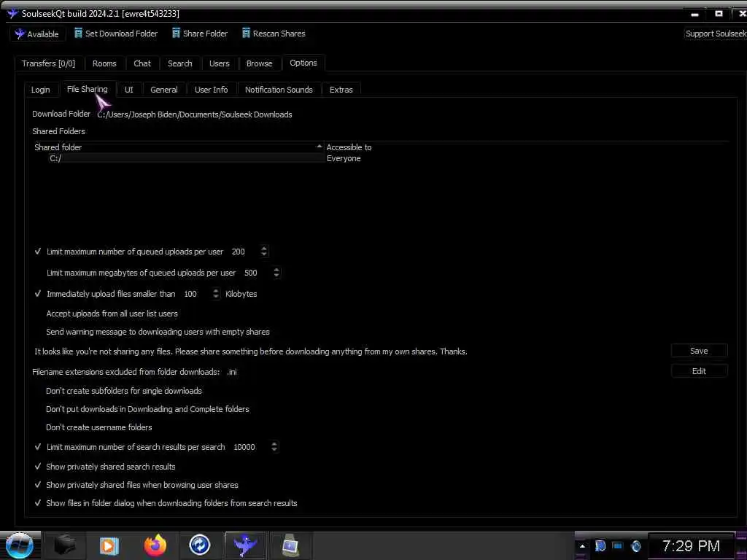Screen dimensions: 747x560
Task: Open the General options sub-tab
Action: [x=164, y=90]
